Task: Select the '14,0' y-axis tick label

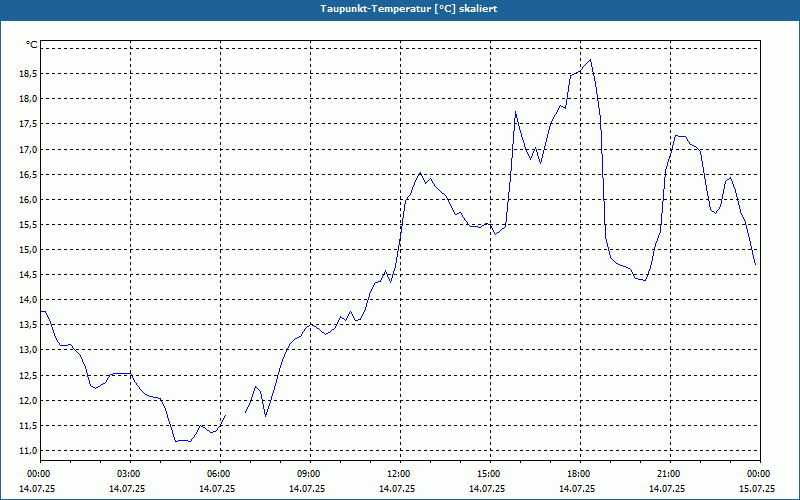Action: coord(28,300)
